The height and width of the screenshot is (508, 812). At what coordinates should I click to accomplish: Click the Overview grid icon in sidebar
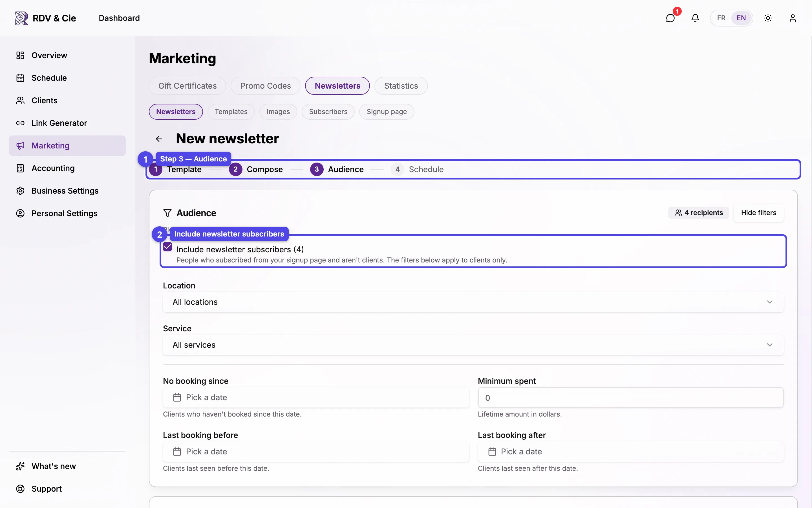20,55
